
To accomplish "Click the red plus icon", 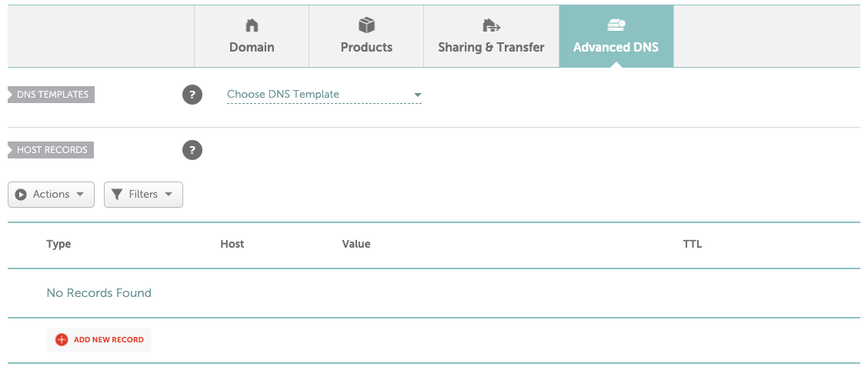I will (62, 339).
